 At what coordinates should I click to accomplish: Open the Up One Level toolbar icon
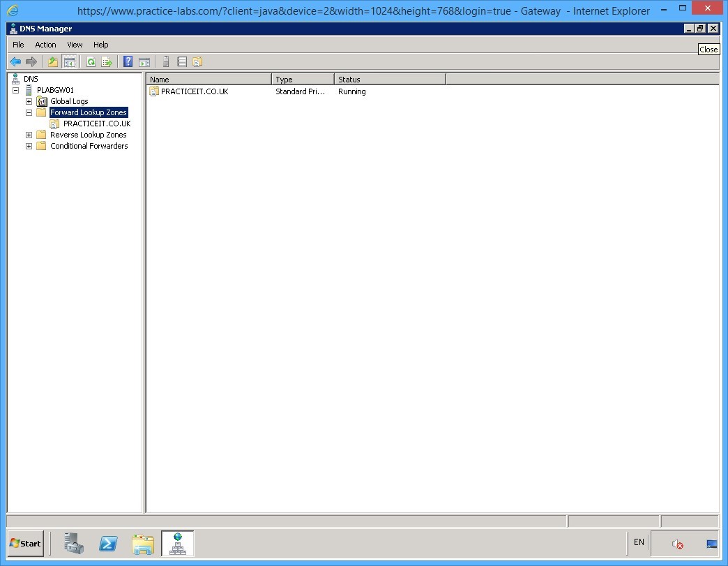(52, 61)
